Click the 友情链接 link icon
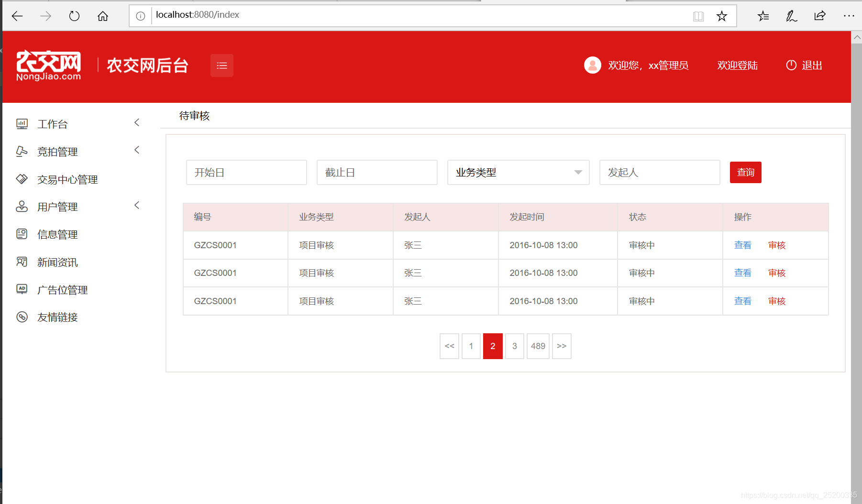The image size is (862, 504). (x=22, y=317)
